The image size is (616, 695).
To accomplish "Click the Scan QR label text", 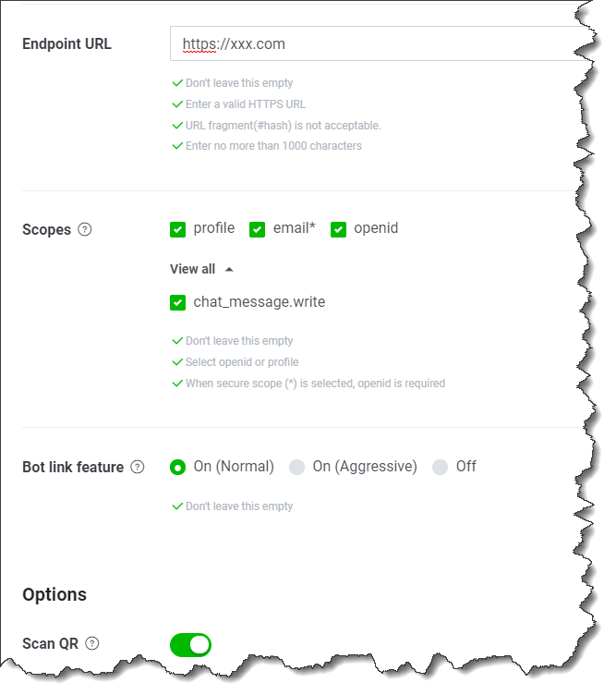I will point(50,644).
